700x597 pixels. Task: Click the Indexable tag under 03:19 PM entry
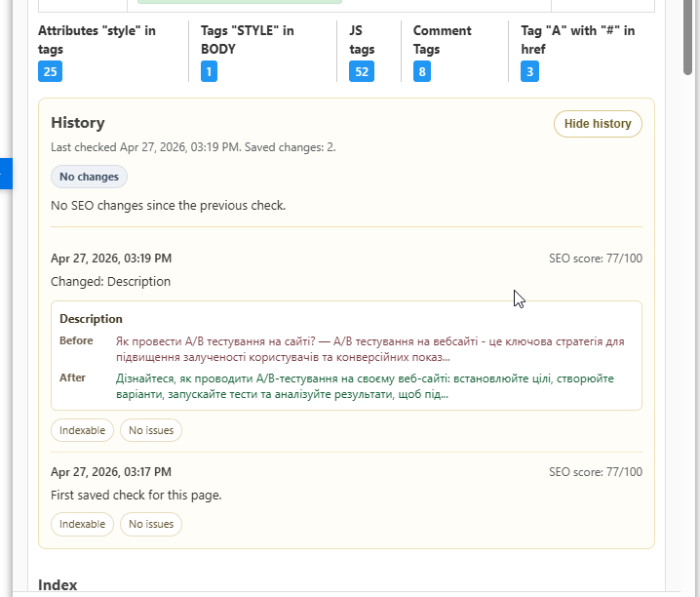click(82, 430)
